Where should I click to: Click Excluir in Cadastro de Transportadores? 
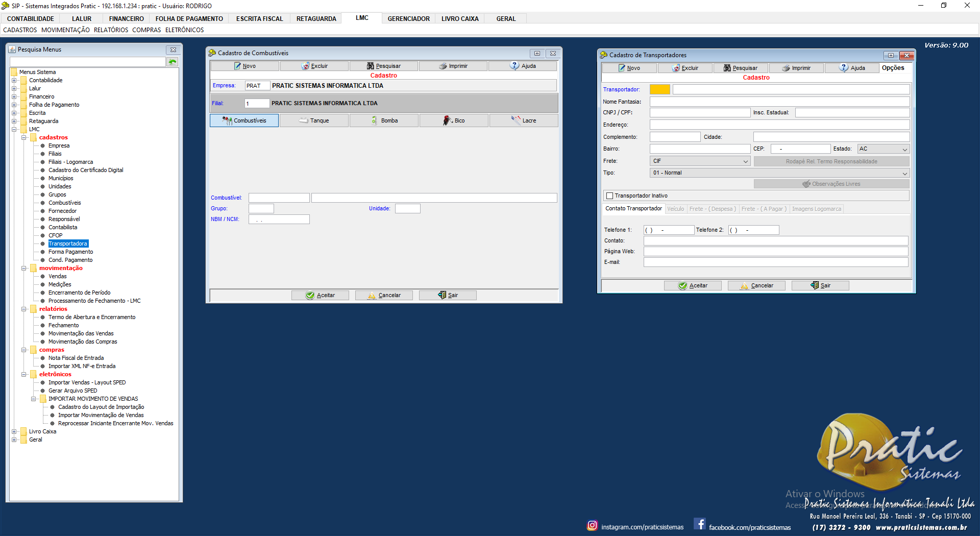[685, 68]
